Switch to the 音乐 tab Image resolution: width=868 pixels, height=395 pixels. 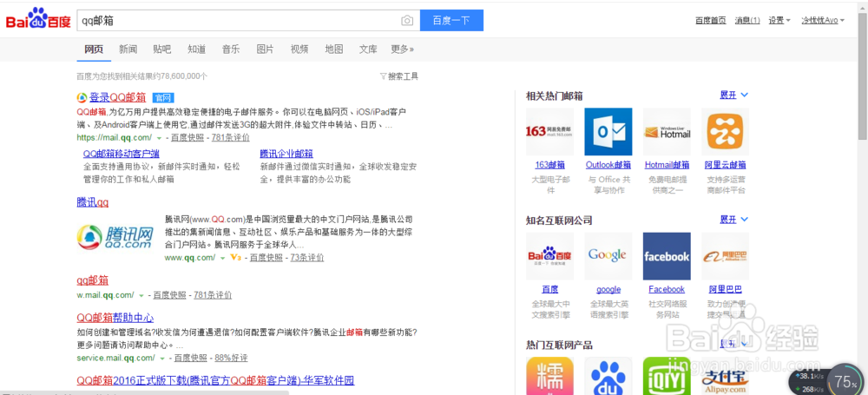(231, 49)
